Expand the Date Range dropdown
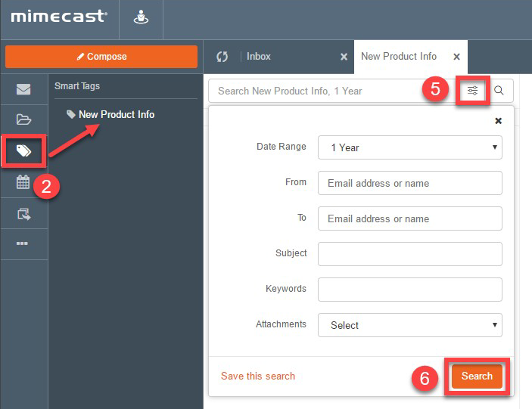This screenshot has height=409, width=532. 409,147
